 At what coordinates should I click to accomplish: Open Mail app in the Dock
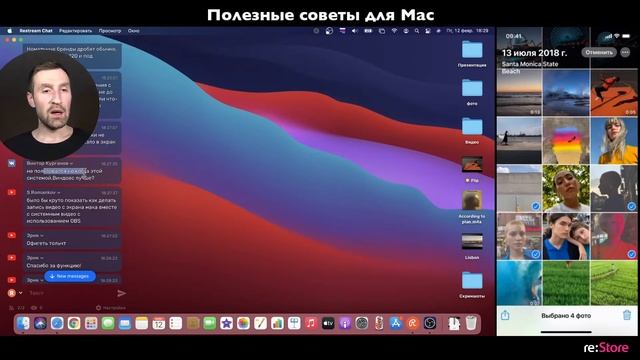click(125, 324)
